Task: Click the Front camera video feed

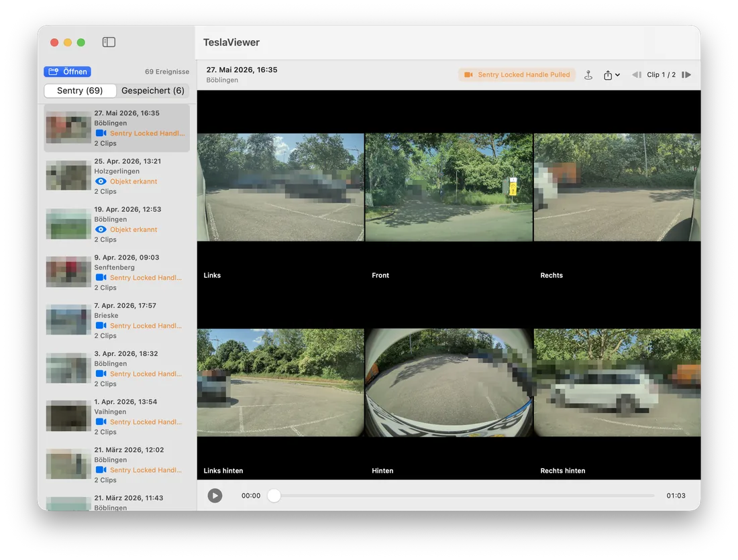Action: click(449, 187)
